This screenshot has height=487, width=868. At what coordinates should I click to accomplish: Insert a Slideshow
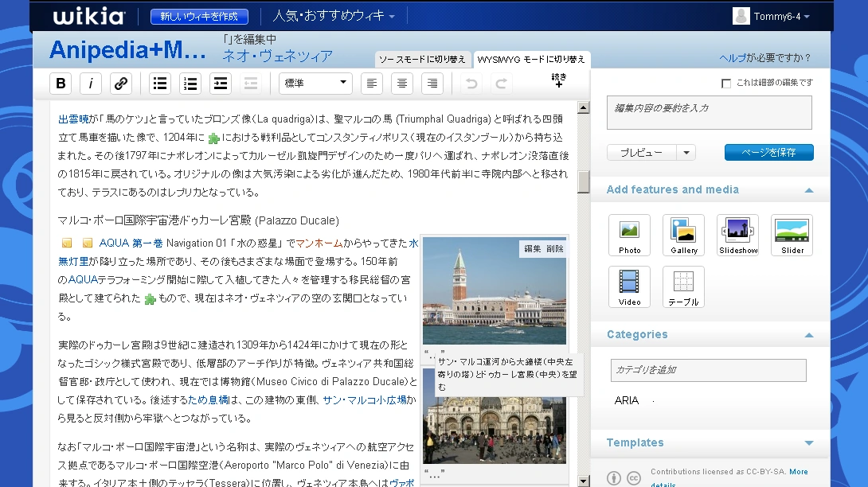[x=738, y=236]
